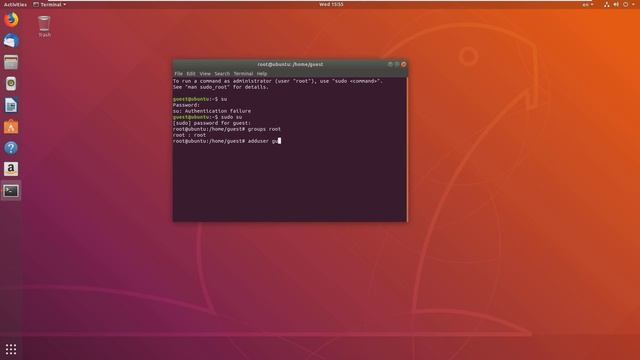Open Firefox from the dock

[11, 20]
